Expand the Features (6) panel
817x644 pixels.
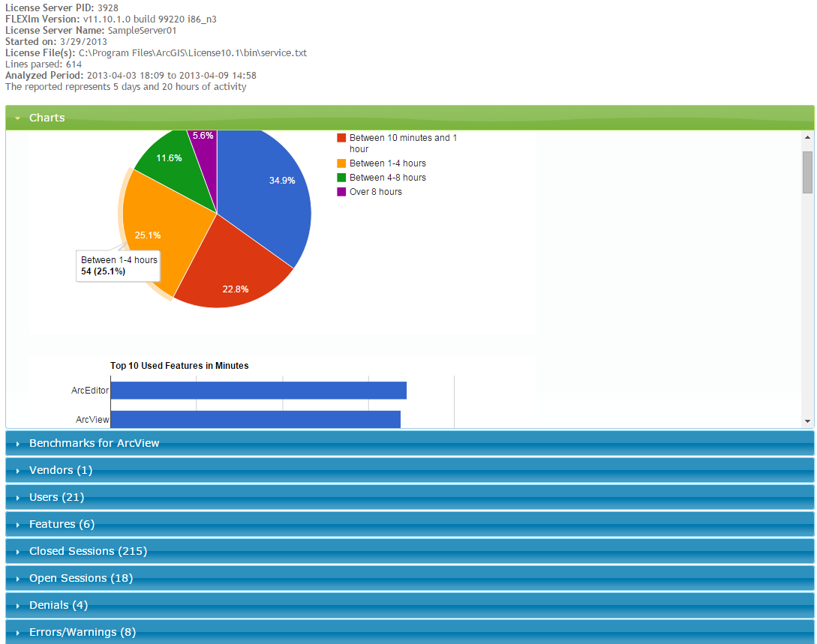click(x=62, y=524)
